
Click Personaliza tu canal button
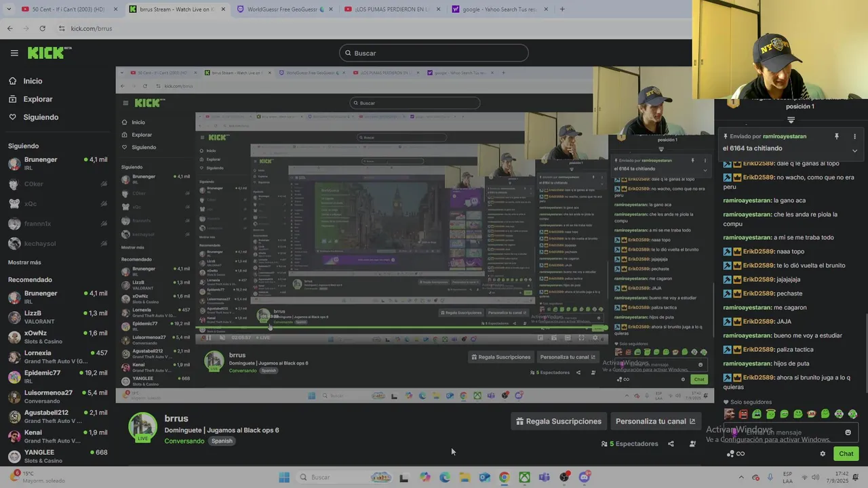coord(656,422)
